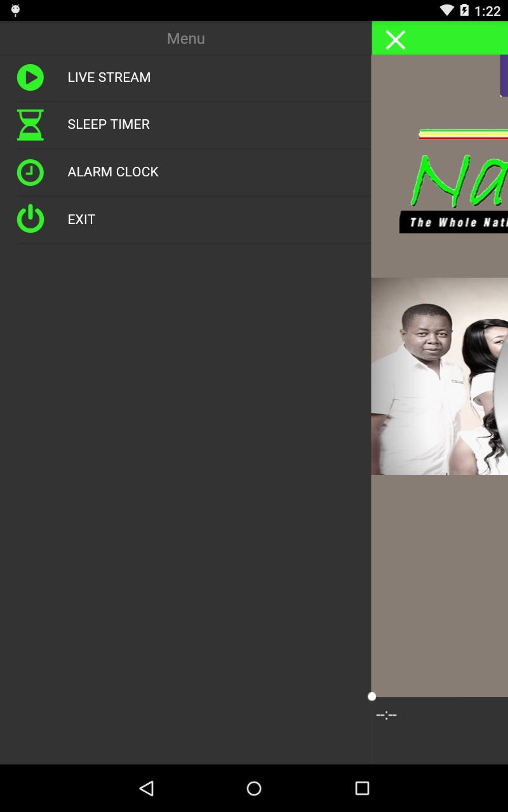Tap the Android Home circle button

[x=254, y=788]
